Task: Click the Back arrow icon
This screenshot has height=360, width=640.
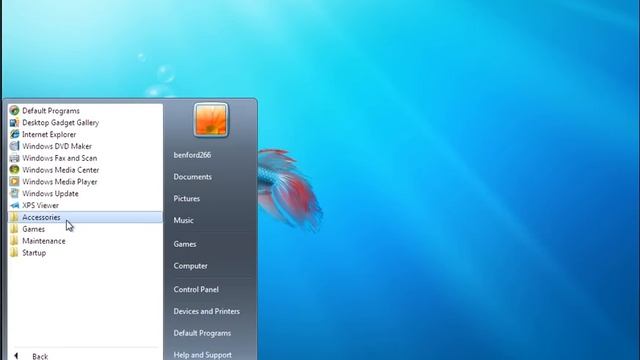Action: [16, 356]
